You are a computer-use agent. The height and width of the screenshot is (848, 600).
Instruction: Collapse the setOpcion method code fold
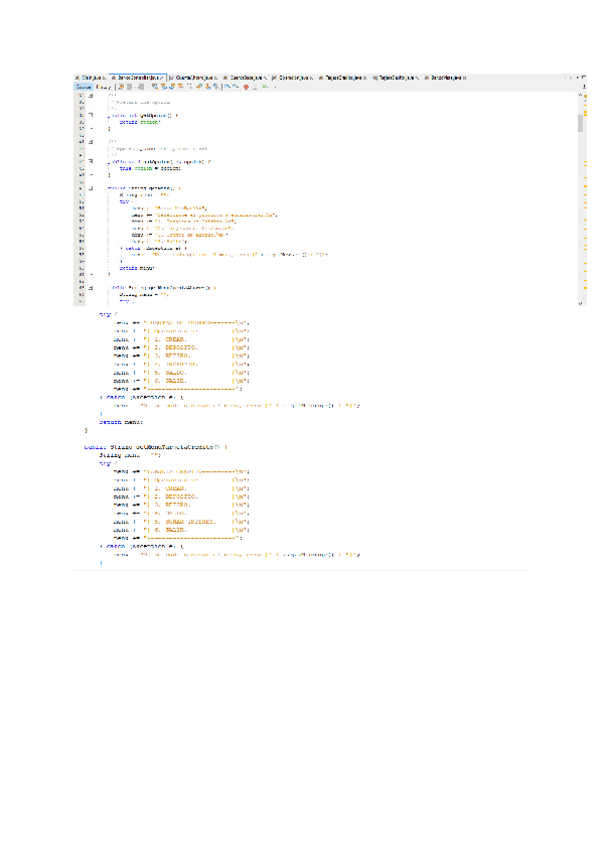(x=91, y=159)
